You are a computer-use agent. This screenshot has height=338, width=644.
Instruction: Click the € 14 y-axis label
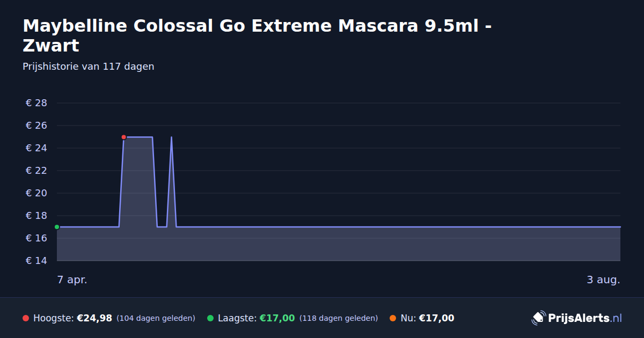pyautogui.click(x=36, y=261)
